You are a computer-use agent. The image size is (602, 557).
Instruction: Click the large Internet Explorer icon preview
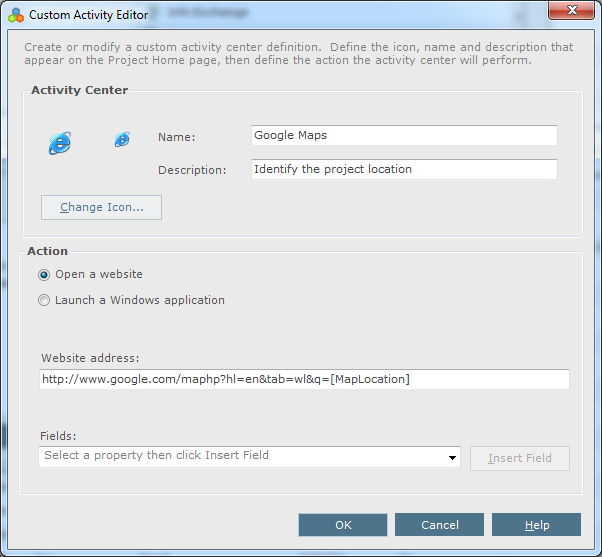point(60,143)
